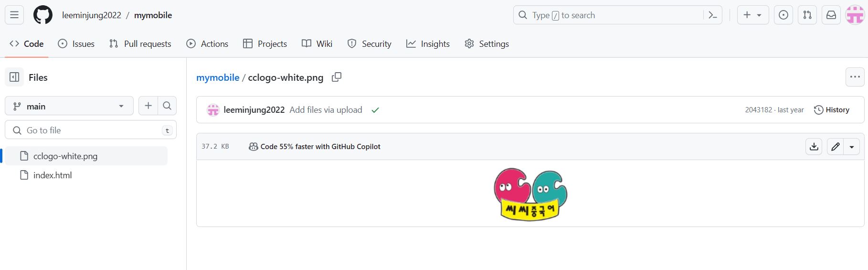This screenshot has height=270, width=868.
Task: Switch to the Issues tab
Action: point(76,43)
